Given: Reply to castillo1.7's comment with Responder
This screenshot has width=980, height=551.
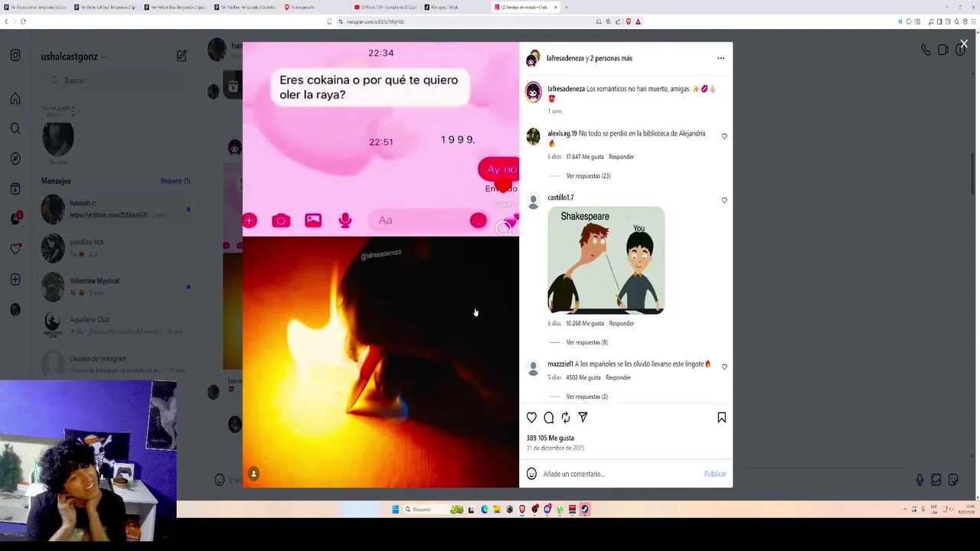Looking at the screenshot, I should [x=621, y=323].
